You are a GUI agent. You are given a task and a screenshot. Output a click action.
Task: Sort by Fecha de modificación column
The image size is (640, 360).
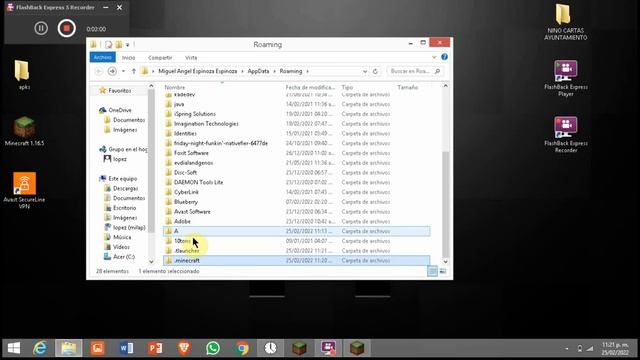tap(310, 87)
